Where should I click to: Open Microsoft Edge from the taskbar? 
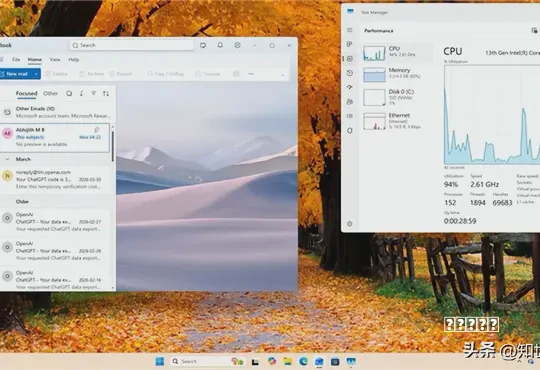(303, 361)
